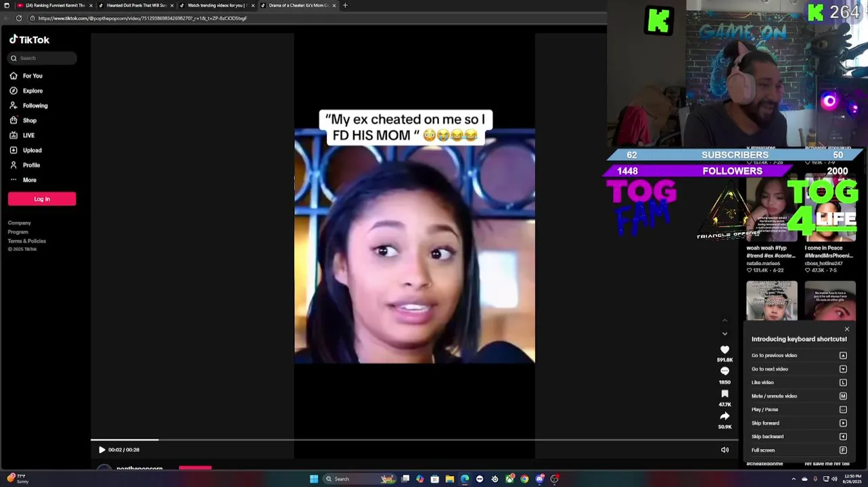Open a new browser tab

point(345,5)
